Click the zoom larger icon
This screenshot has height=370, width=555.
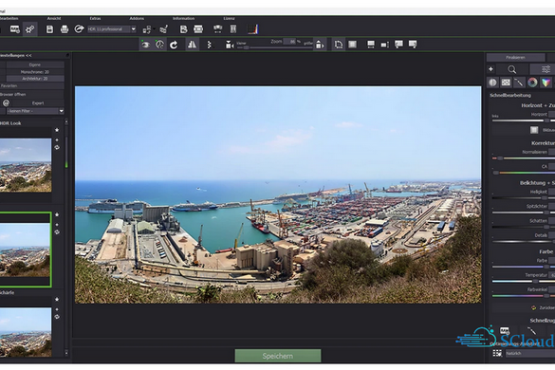(320, 45)
